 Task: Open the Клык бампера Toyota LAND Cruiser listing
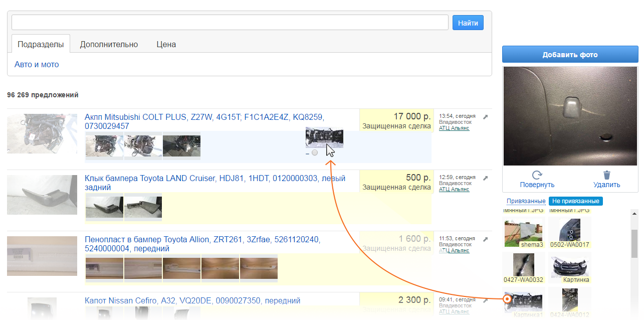pos(215,183)
